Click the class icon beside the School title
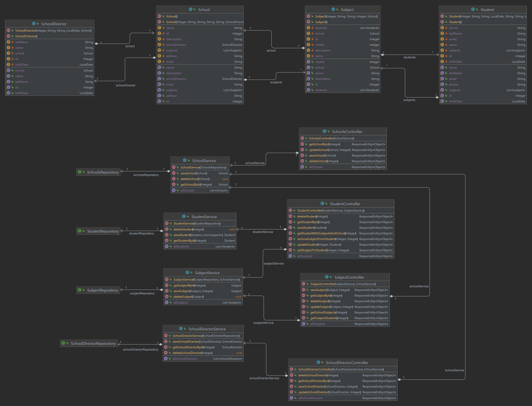532x406 pixels. pos(191,10)
